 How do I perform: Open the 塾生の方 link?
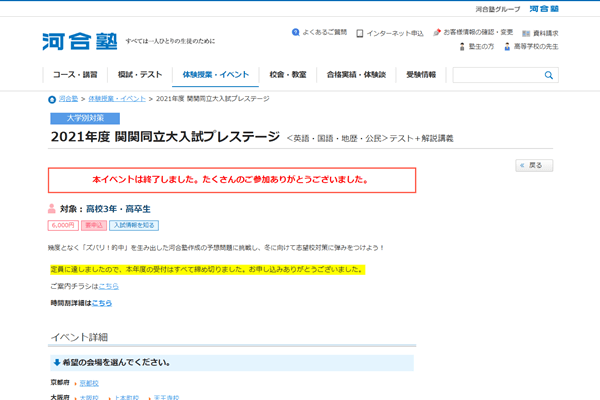point(481,47)
